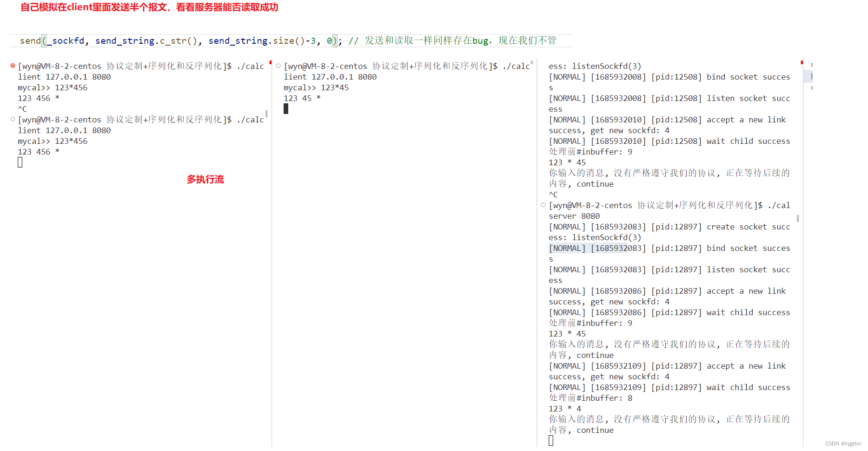This screenshot has width=868, height=451.
Task: Click the hollow cursor below '123 456 *' in left terminal
Action: pos(20,162)
